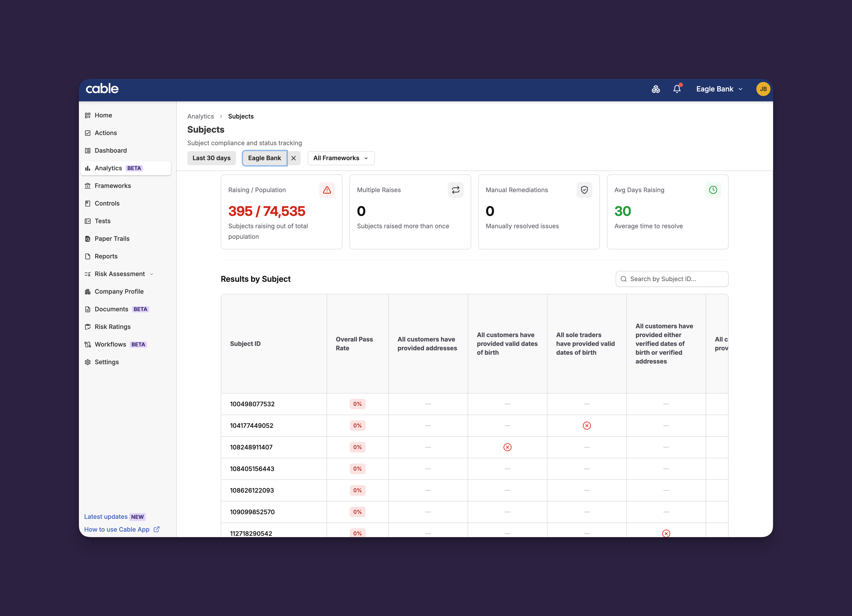Click the Analytics bar chart icon
This screenshot has height=616, width=852.
tap(87, 168)
